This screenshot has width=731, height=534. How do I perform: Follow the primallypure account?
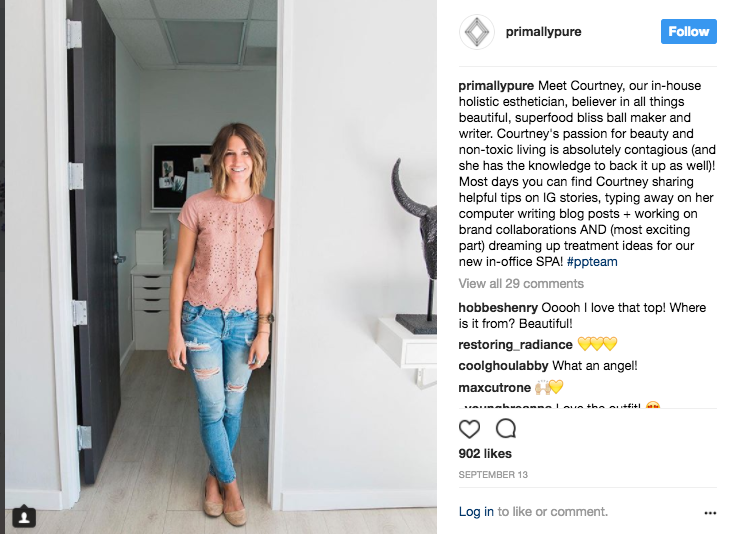[689, 31]
